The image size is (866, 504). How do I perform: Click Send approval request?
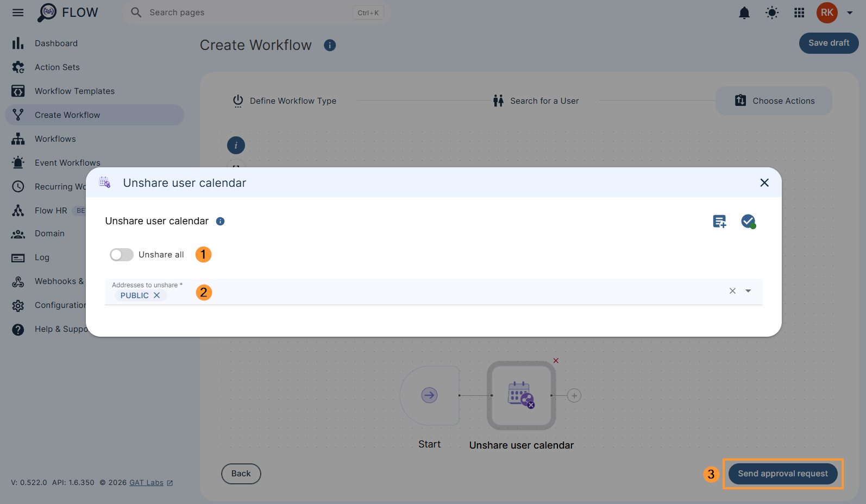(x=783, y=474)
